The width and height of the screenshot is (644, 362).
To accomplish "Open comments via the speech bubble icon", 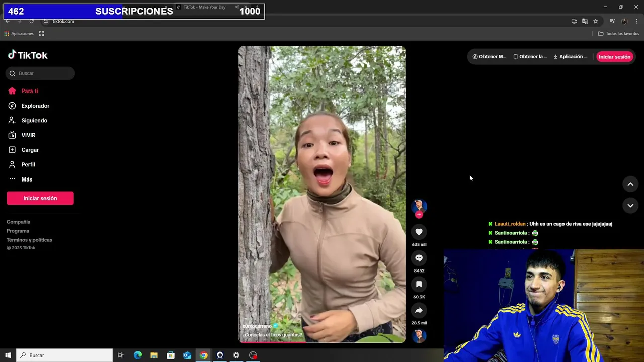I will [419, 258].
